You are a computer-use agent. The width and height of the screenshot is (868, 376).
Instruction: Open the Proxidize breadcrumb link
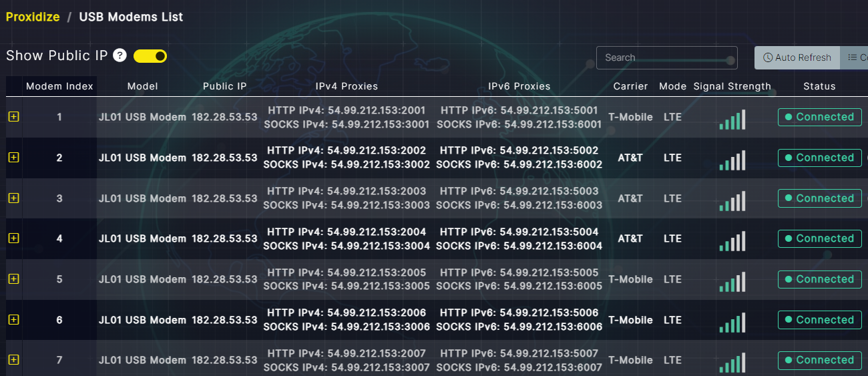[x=33, y=17]
